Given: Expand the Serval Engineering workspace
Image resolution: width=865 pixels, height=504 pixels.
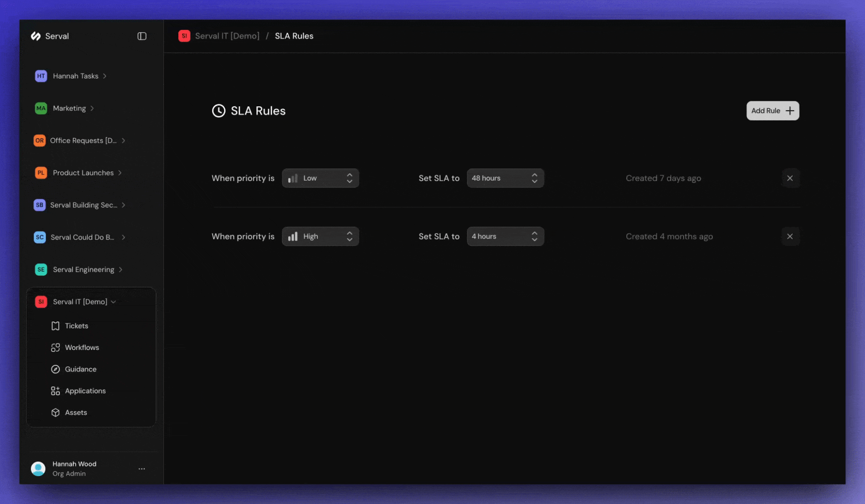Looking at the screenshot, I should (121, 269).
